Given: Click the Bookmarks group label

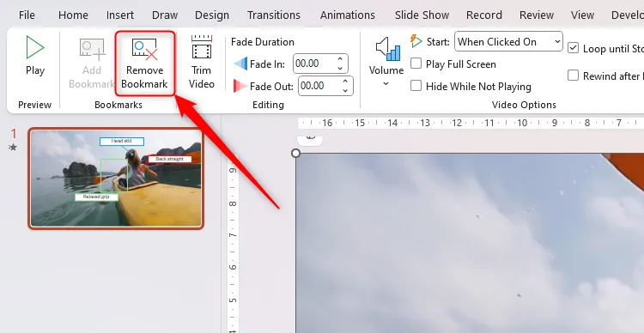Looking at the screenshot, I should pos(118,105).
